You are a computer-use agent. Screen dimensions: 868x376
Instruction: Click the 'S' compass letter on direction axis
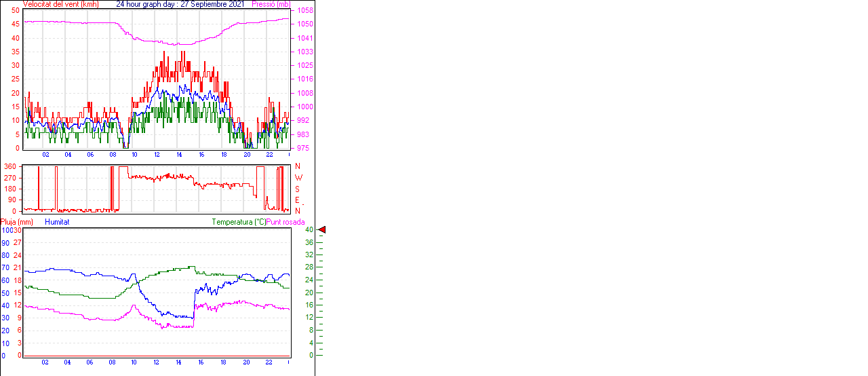298,189
